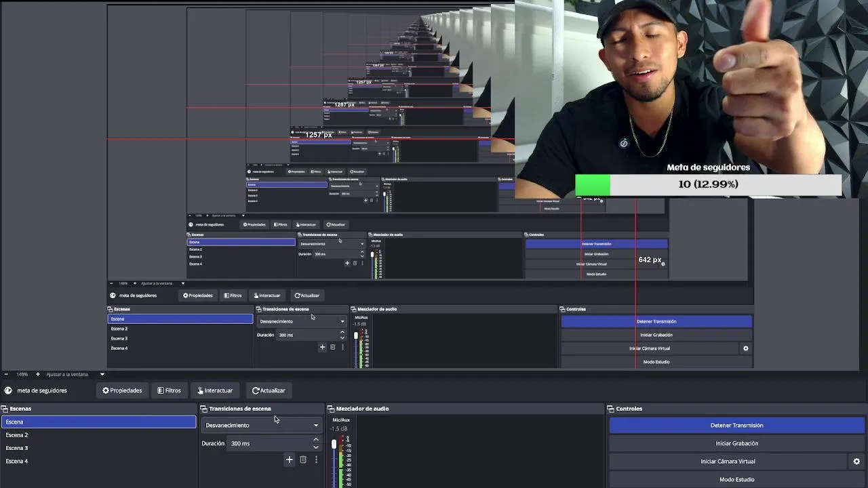This screenshot has height=488, width=868.
Task: Click Iniciar Grabación to start recording
Action: click(737, 443)
